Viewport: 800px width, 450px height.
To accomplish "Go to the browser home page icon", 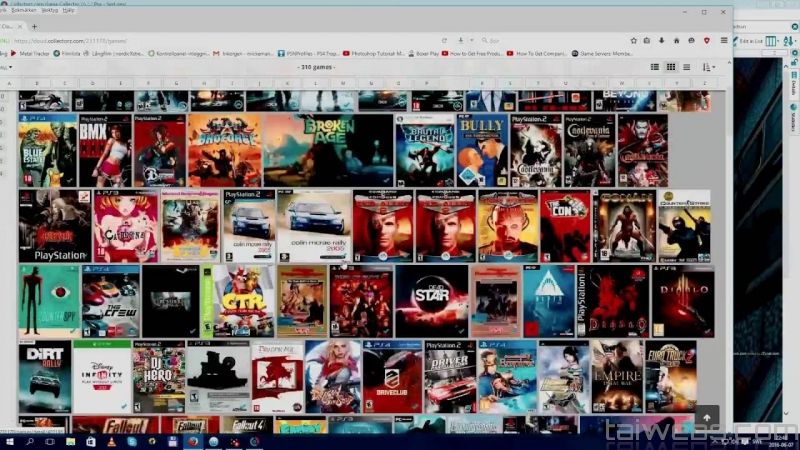I will tap(675, 40).
